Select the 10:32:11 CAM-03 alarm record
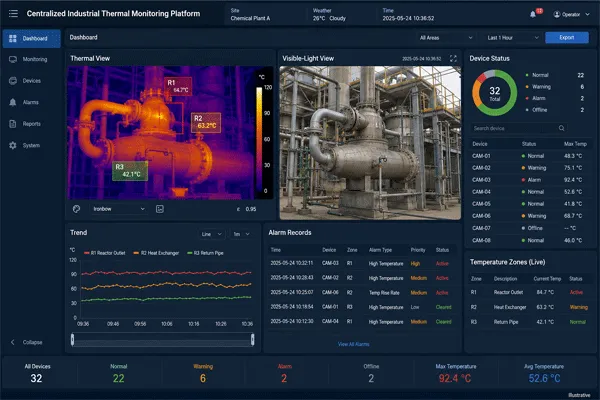Screen dimensions: 600x400 [362, 263]
